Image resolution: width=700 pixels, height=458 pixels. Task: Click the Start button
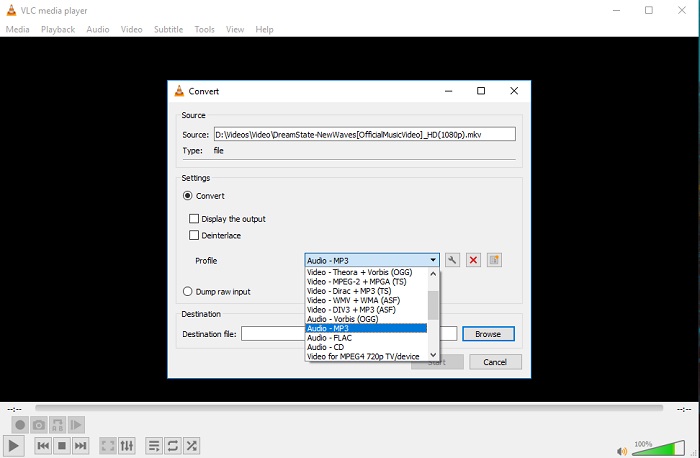pos(437,362)
